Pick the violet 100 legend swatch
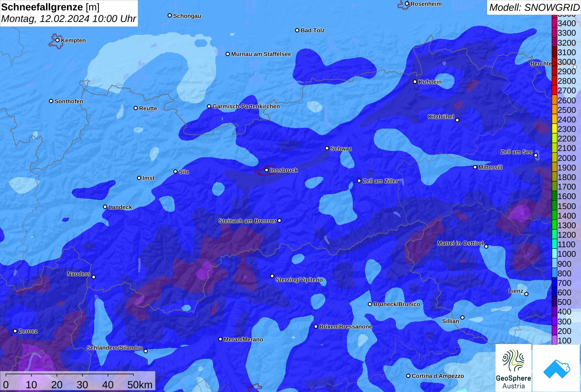 (554, 341)
